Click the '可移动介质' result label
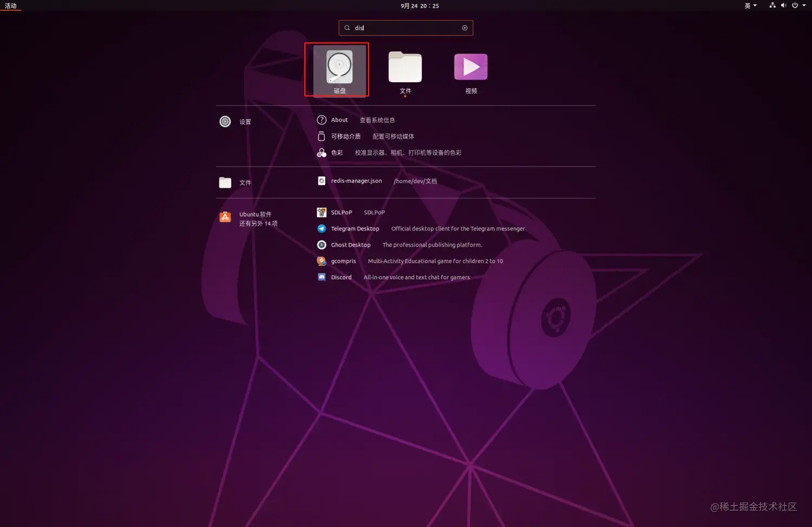The height and width of the screenshot is (527, 812). [346, 136]
